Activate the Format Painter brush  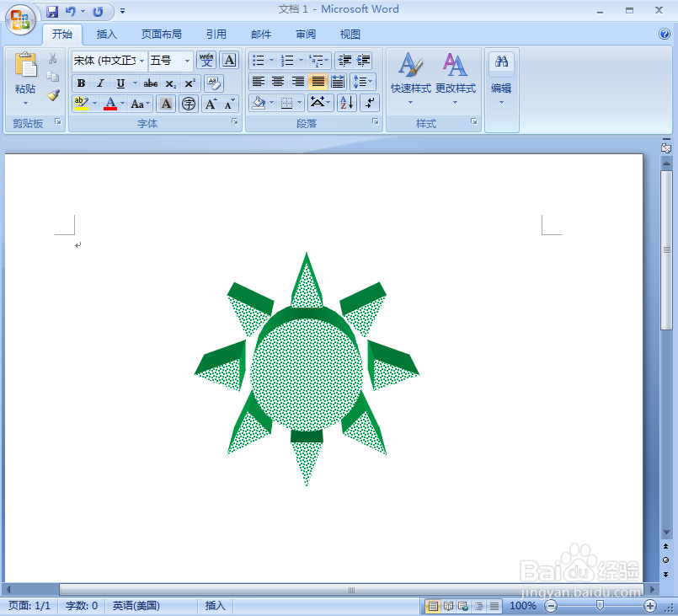click(53, 94)
